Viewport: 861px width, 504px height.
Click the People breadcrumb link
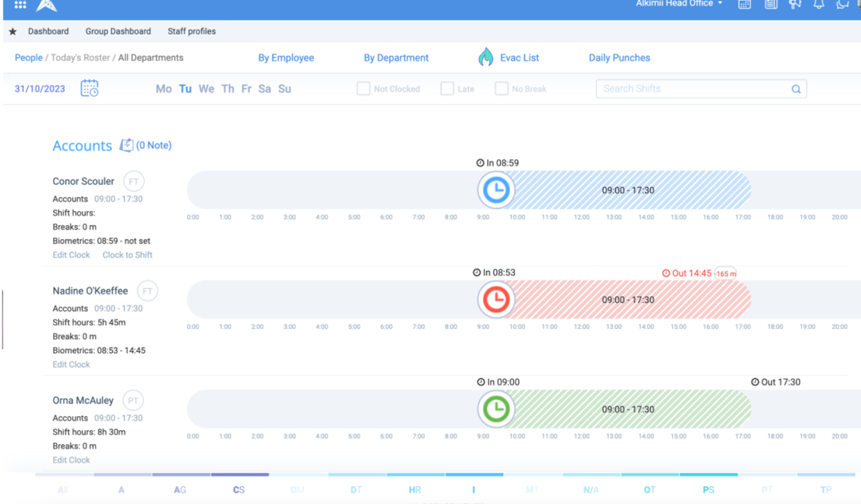coord(29,58)
